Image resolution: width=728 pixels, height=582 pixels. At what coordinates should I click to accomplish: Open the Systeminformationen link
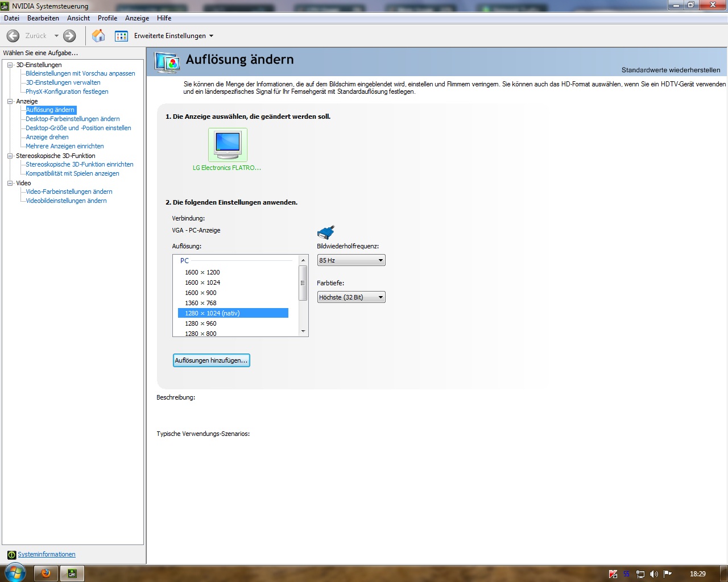(x=47, y=554)
